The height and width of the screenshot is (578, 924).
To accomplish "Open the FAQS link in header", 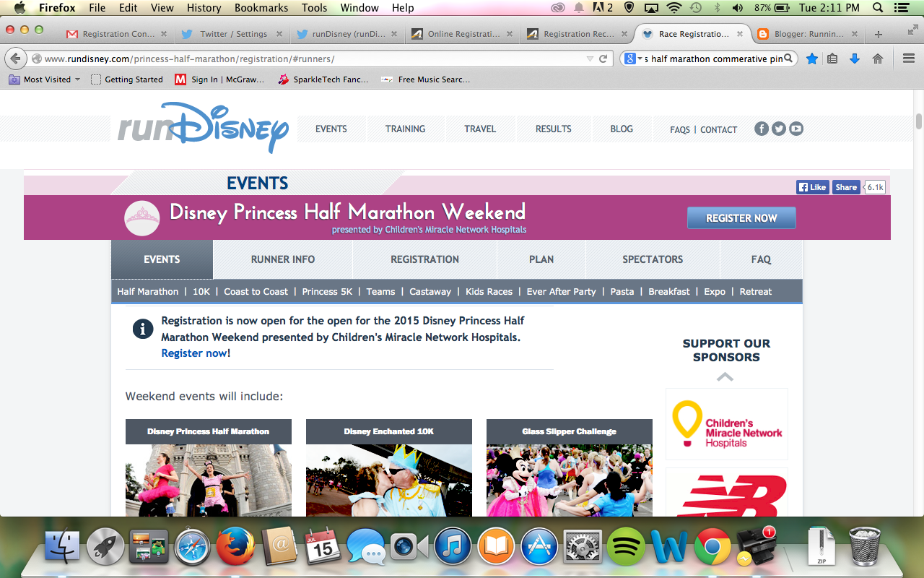I will point(680,130).
